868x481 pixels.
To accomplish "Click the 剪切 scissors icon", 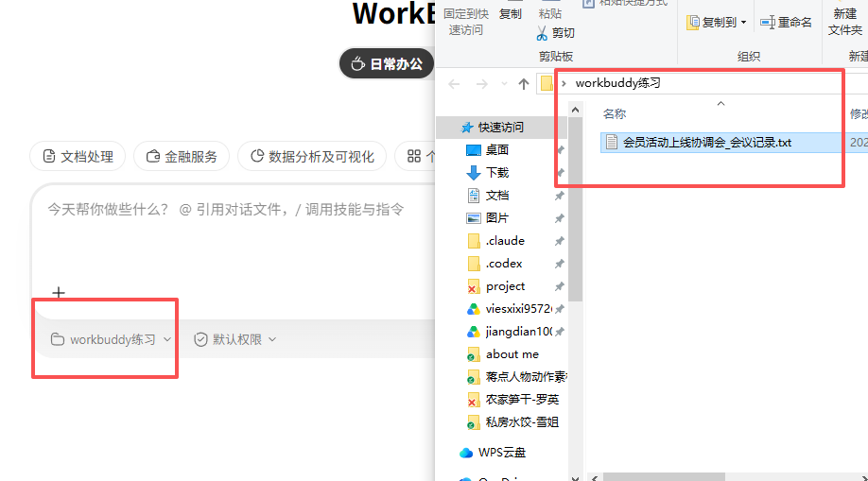I will (542, 33).
